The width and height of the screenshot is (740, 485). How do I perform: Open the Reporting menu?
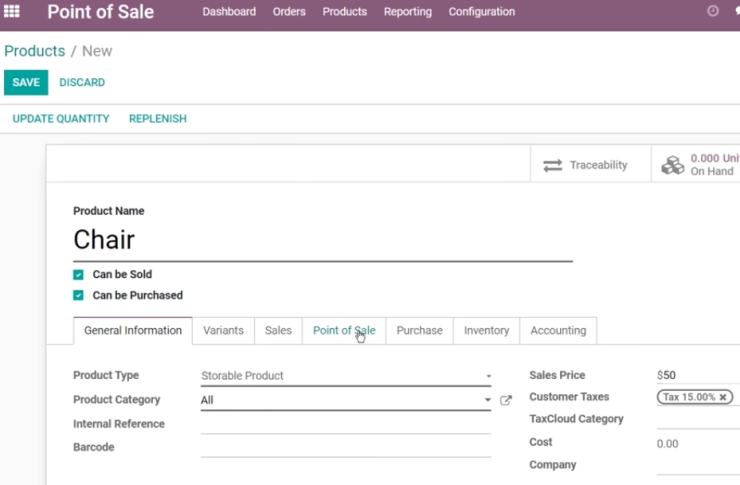click(408, 12)
